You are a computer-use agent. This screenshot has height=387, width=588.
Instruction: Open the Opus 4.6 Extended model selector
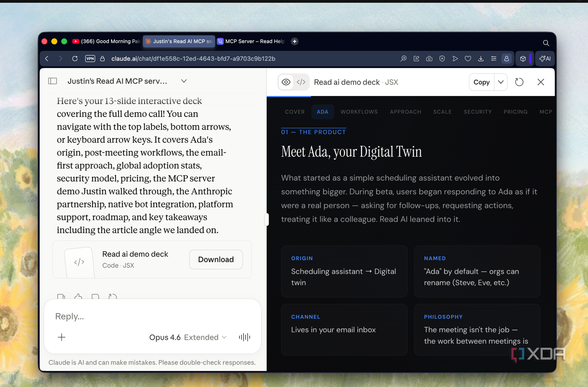(x=188, y=337)
